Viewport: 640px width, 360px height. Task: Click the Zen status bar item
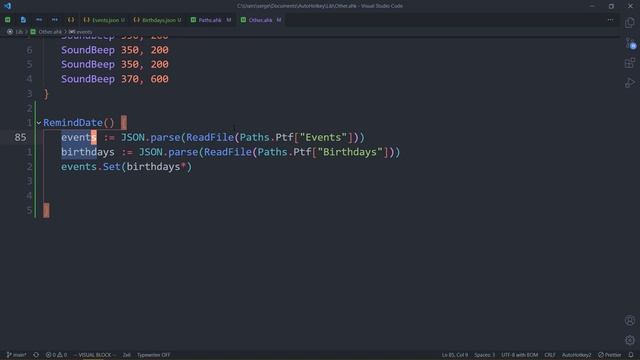click(127, 355)
